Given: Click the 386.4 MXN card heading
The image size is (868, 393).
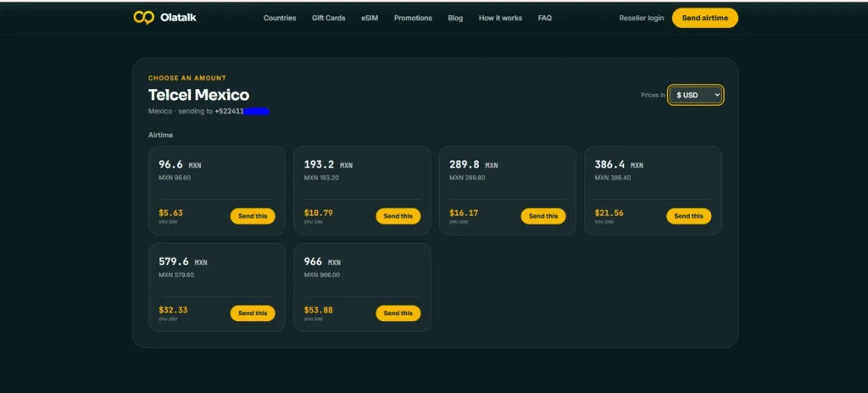Looking at the screenshot, I should 619,164.
